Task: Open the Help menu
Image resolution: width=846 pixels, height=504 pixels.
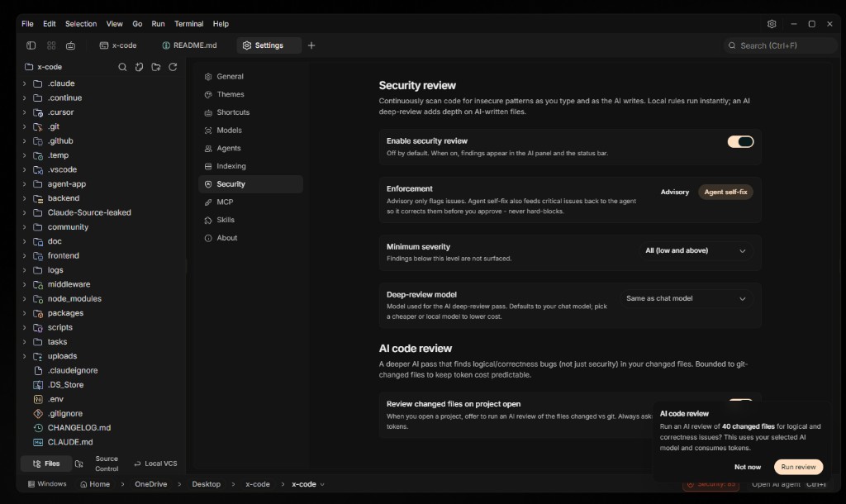Action: pyautogui.click(x=221, y=24)
